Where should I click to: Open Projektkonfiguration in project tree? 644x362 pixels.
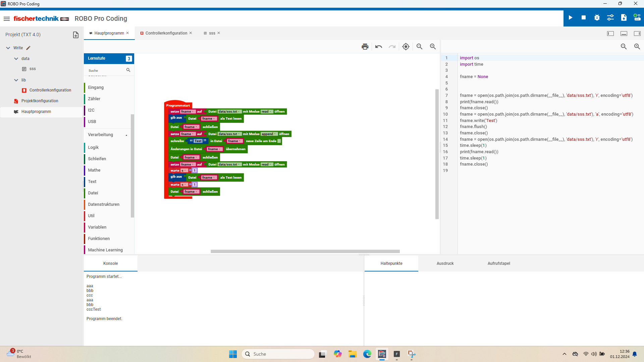40,101
